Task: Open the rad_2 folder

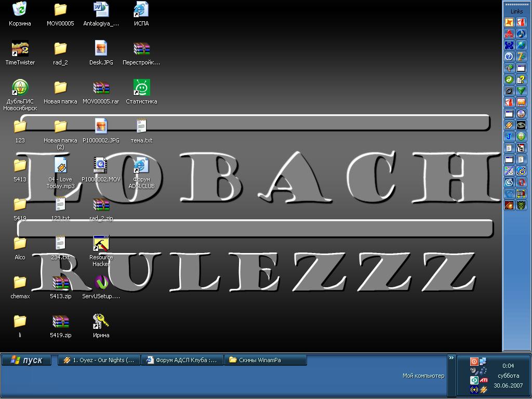Action: pos(60,52)
